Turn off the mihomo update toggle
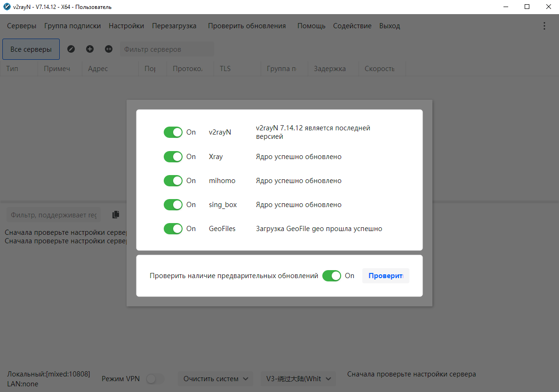Screen dimensions: 559x392 click(x=173, y=181)
